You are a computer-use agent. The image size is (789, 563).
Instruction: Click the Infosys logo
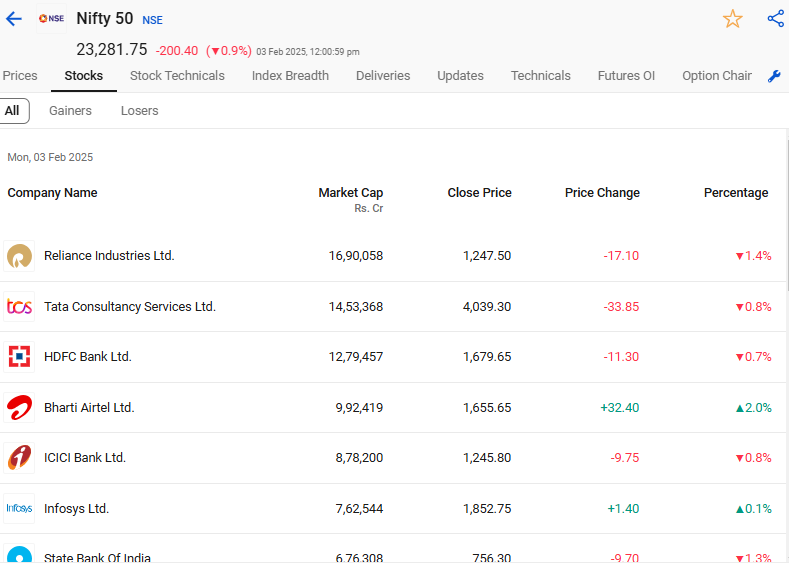[19, 508]
